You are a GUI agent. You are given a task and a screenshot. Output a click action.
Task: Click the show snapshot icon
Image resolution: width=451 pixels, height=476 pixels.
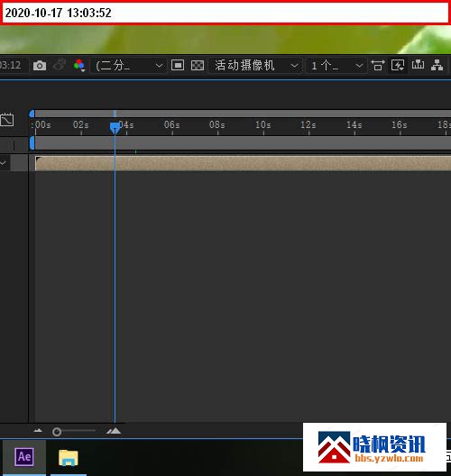click(x=60, y=65)
